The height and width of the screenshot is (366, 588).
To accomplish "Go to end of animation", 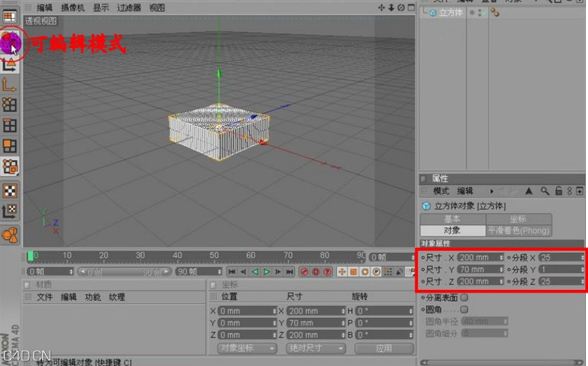I will click(290, 272).
